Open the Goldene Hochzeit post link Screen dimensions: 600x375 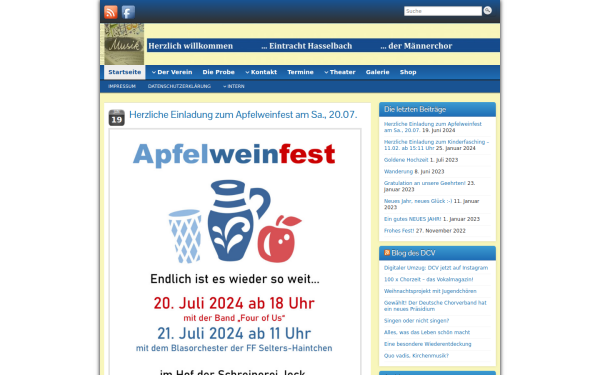pos(406,160)
